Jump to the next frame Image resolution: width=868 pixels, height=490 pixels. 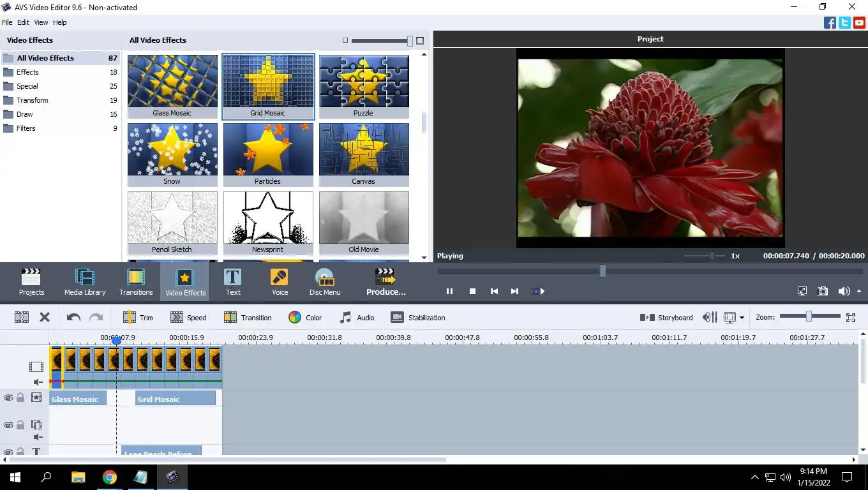pos(514,291)
